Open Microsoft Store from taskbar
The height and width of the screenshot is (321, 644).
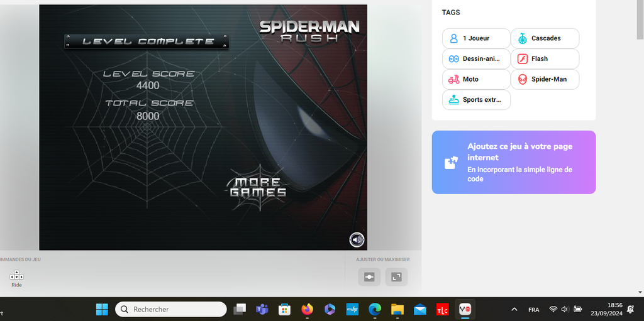[285, 309]
